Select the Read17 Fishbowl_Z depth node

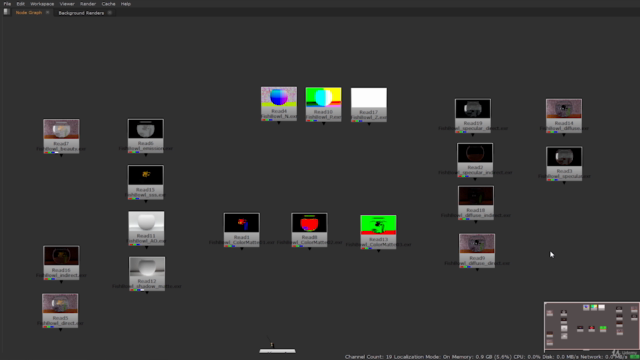369,105
